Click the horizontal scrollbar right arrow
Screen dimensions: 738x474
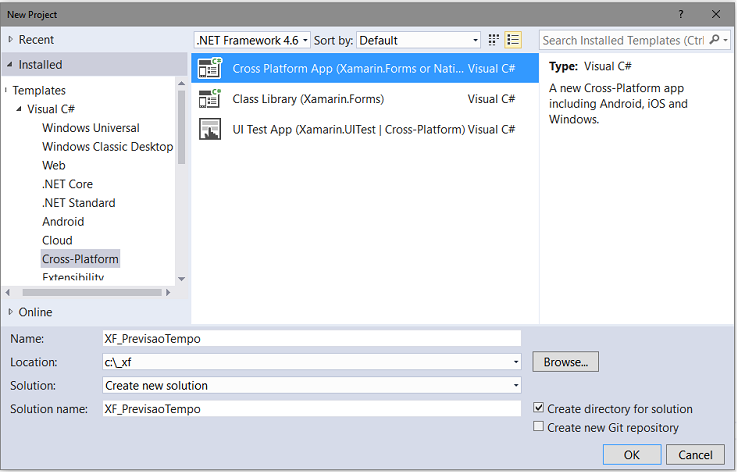pyautogui.click(x=168, y=292)
